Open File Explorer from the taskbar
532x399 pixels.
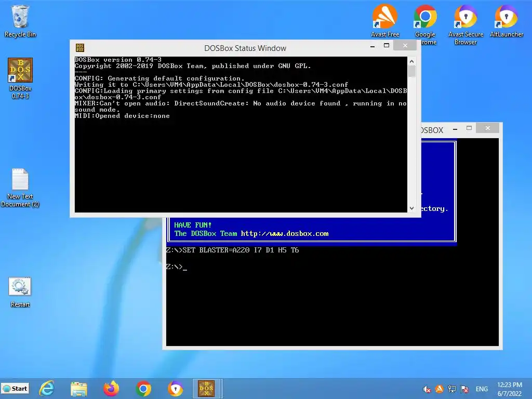79,389
